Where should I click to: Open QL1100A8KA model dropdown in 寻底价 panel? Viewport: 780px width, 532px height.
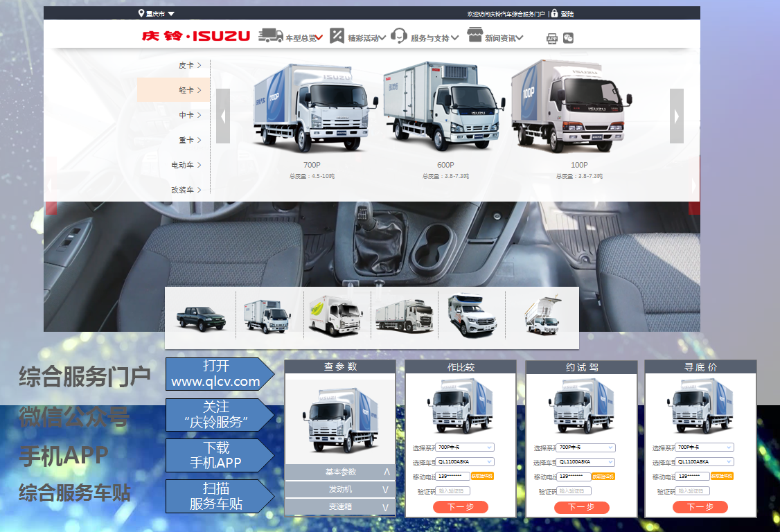(x=704, y=462)
